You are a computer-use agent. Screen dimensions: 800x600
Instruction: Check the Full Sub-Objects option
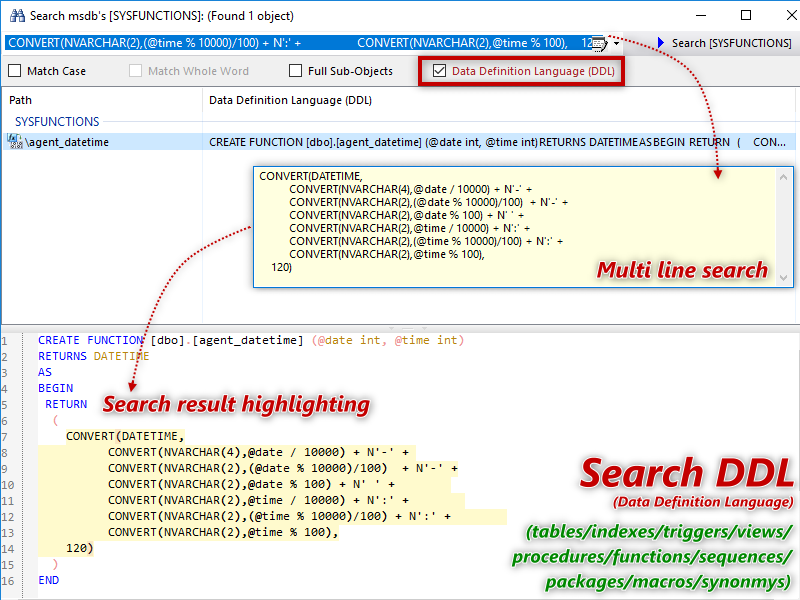click(x=295, y=71)
